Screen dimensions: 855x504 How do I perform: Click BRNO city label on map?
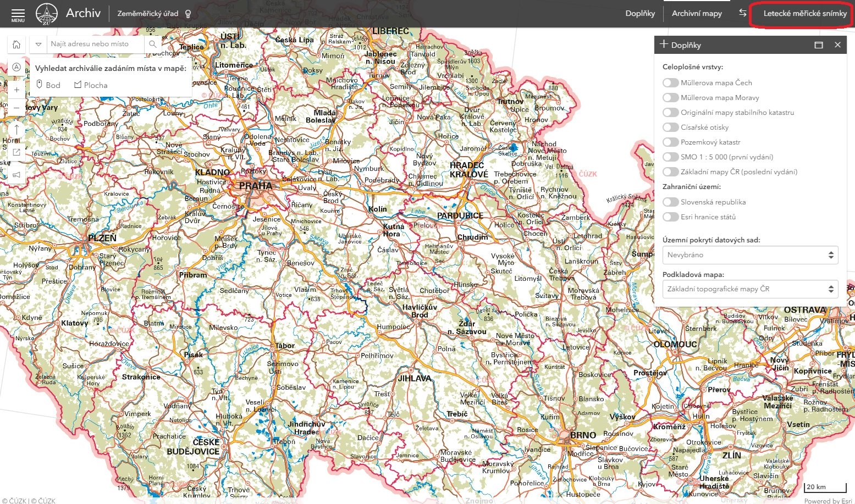(583, 435)
